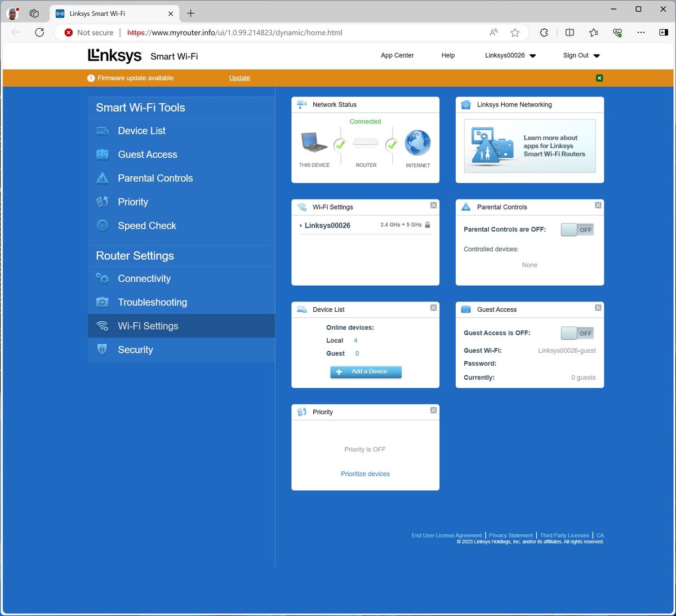The image size is (676, 616).
Task: Open the Sign Out dropdown
Action: (x=581, y=55)
